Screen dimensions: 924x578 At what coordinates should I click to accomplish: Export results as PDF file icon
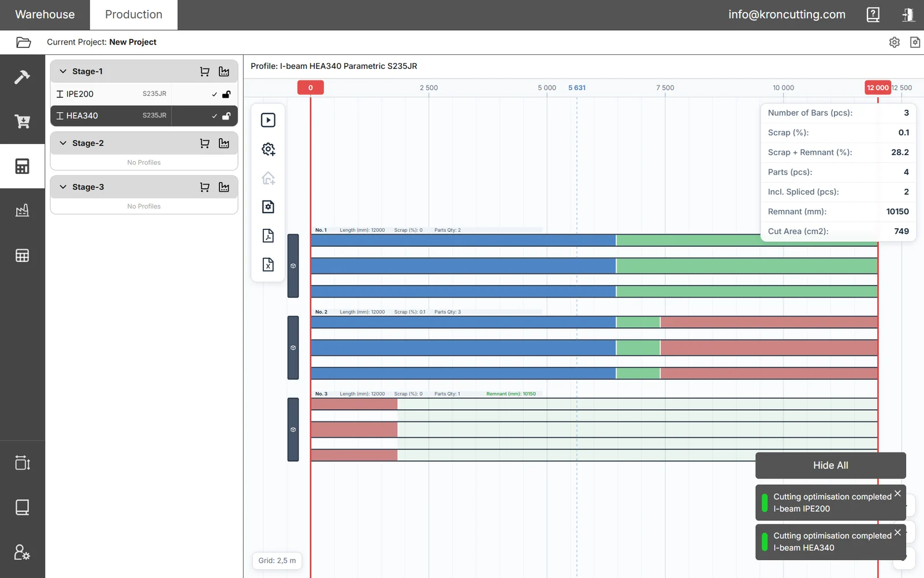click(268, 236)
